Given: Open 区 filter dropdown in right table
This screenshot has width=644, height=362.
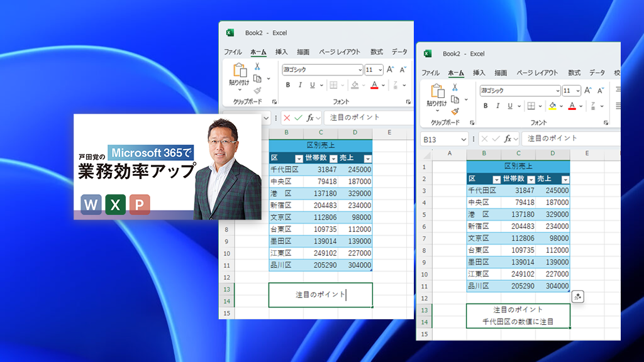Looking at the screenshot, I should pyautogui.click(x=496, y=179).
